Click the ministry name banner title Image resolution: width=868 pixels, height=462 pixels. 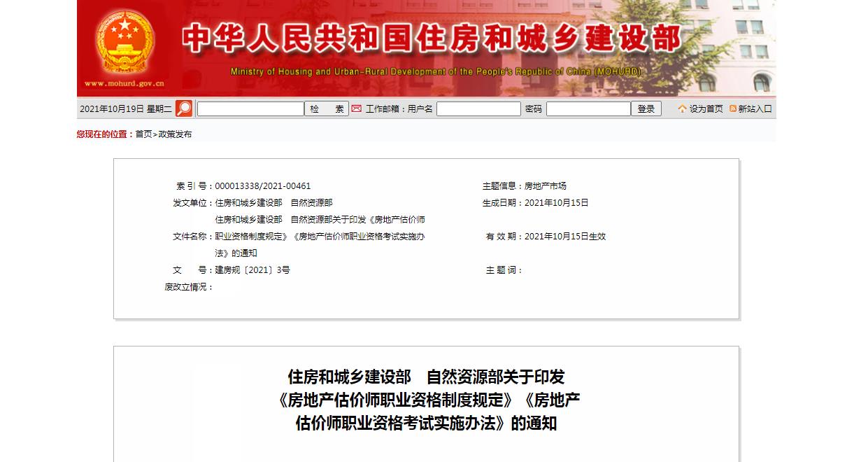pyautogui.click(x=432, y=39)
